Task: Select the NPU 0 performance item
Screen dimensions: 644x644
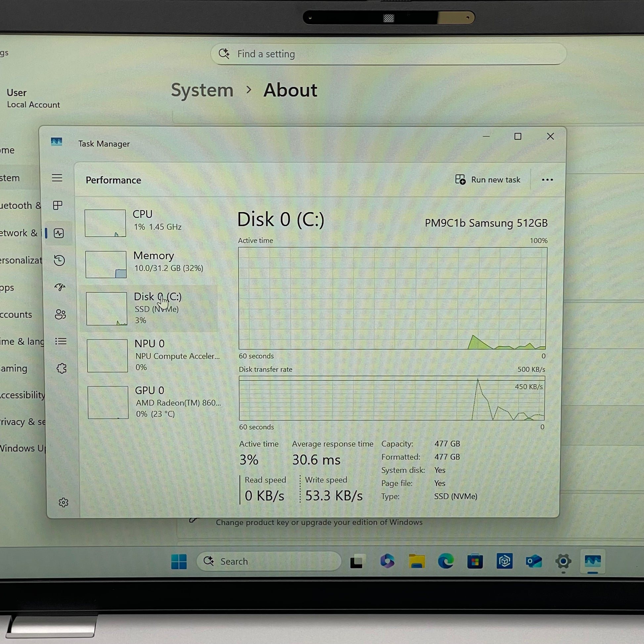Action: coord(152,355)
